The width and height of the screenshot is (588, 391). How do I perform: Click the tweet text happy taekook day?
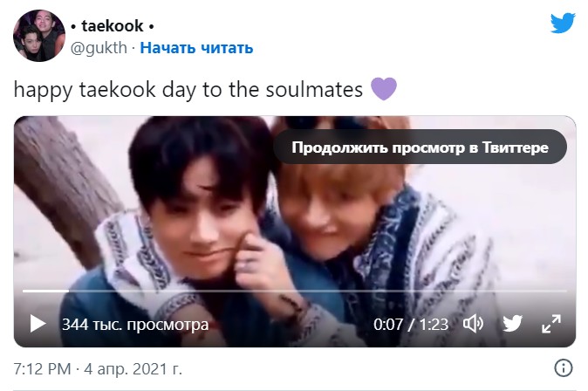188,90
